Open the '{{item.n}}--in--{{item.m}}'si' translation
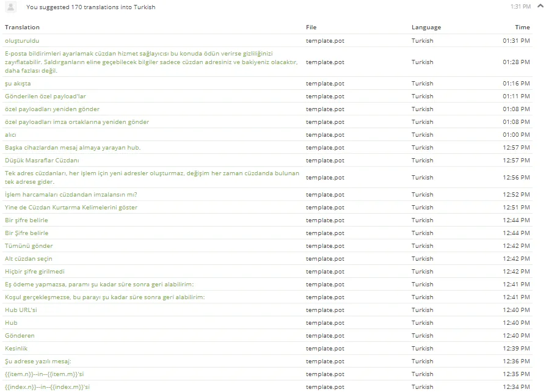 point(44,374)
